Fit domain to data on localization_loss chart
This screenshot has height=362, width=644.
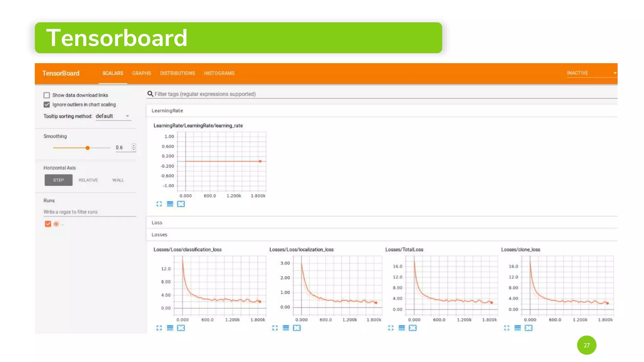297,328
